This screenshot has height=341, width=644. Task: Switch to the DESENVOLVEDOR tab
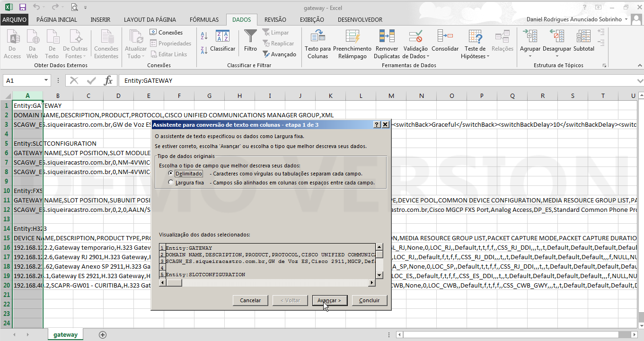[360, 20]
